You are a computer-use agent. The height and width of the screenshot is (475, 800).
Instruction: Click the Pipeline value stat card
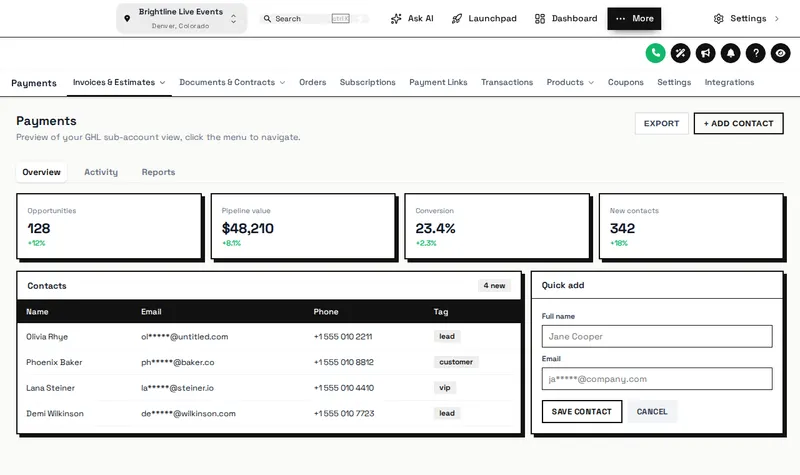tap(303, 226)
